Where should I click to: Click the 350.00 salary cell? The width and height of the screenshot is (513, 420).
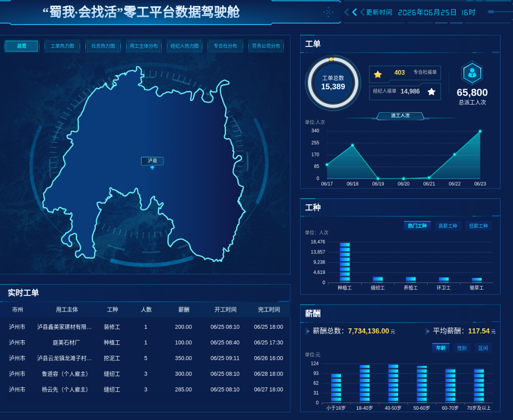[183, 358]
